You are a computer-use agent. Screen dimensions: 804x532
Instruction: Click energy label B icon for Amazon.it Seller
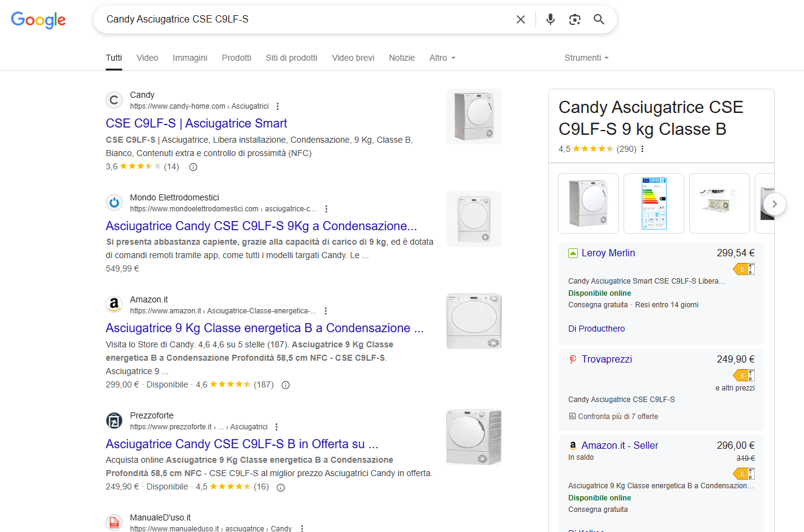click(744, 474)
